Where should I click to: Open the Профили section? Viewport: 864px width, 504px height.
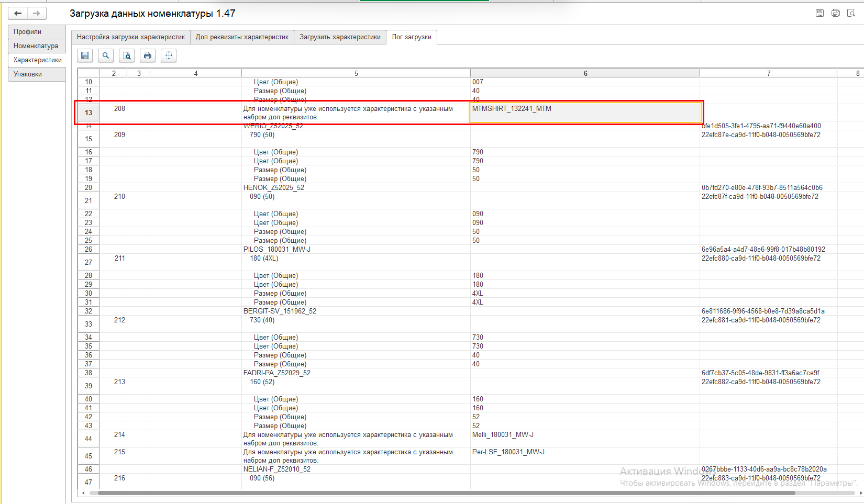click(37, 32)
